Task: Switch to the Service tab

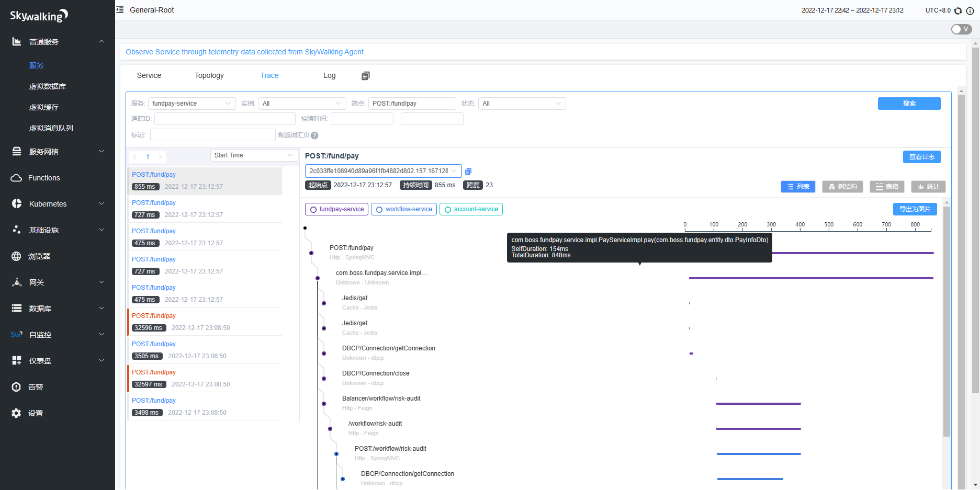Action: (149, 75)
